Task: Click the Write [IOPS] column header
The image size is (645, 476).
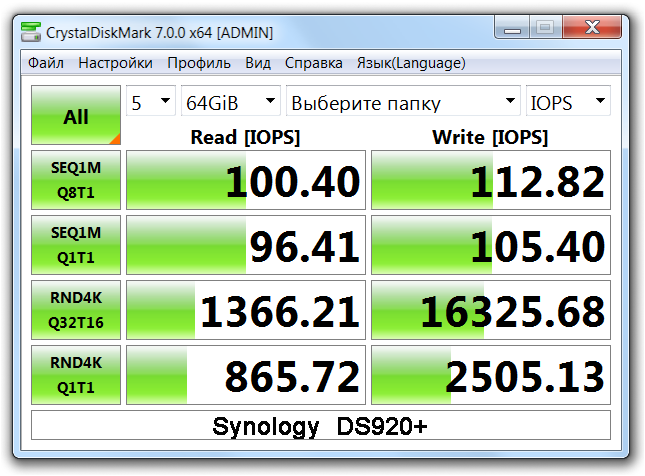Action: 490,137
